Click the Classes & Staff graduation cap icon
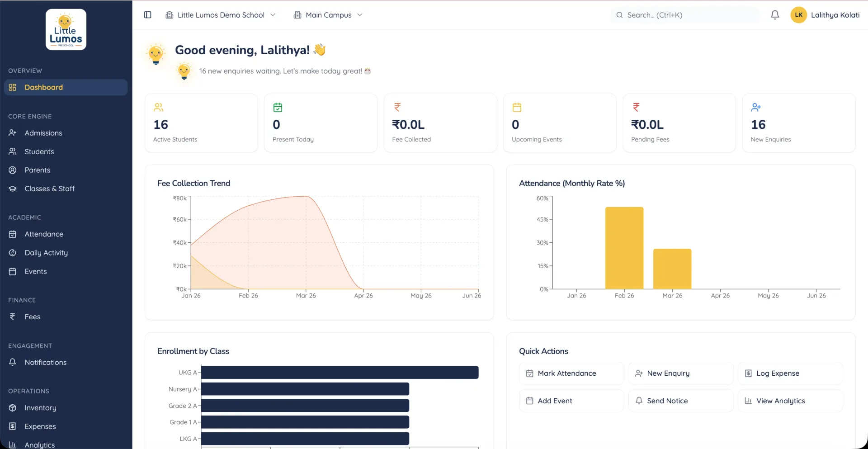The width and height of the screenshot is (868, 449). click(x=13, y=189)
